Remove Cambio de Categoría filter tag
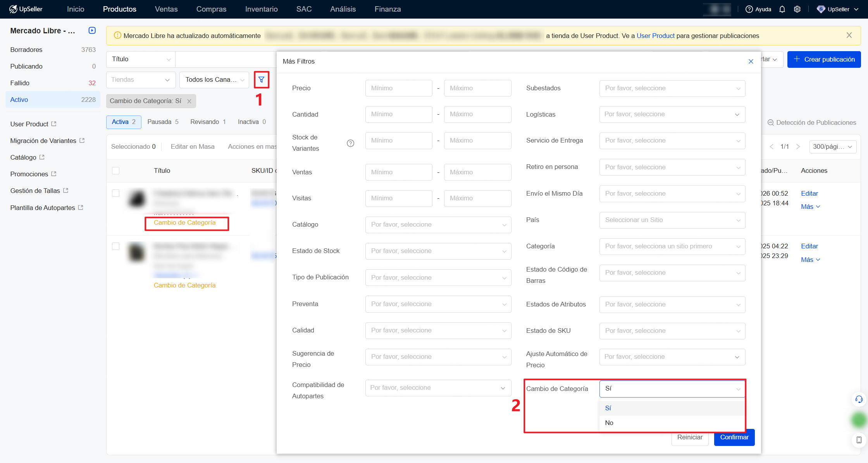This screenshot has height=463, width=868. point(189,101)
